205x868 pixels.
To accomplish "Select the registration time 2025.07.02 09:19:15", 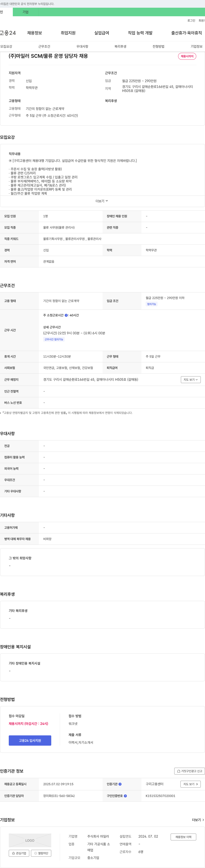I will click(x=58, y=784).
